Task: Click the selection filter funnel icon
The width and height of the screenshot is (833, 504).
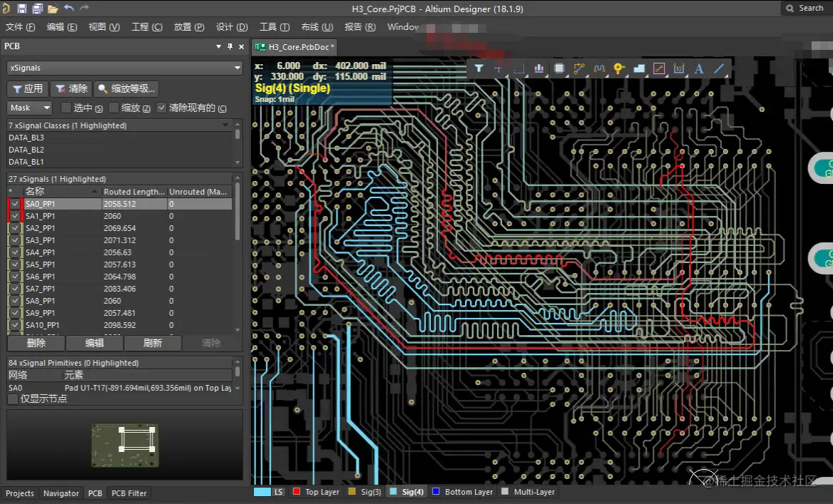Action: click(x=479, y=68)
